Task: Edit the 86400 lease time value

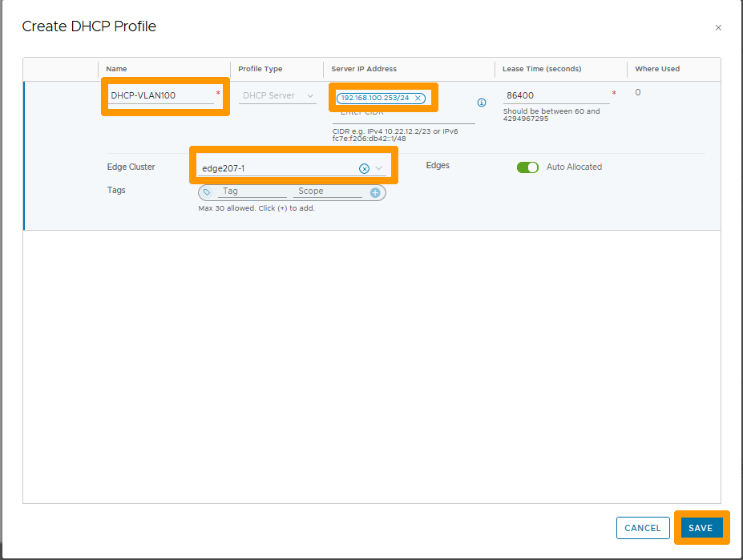Action: [553, 95]
